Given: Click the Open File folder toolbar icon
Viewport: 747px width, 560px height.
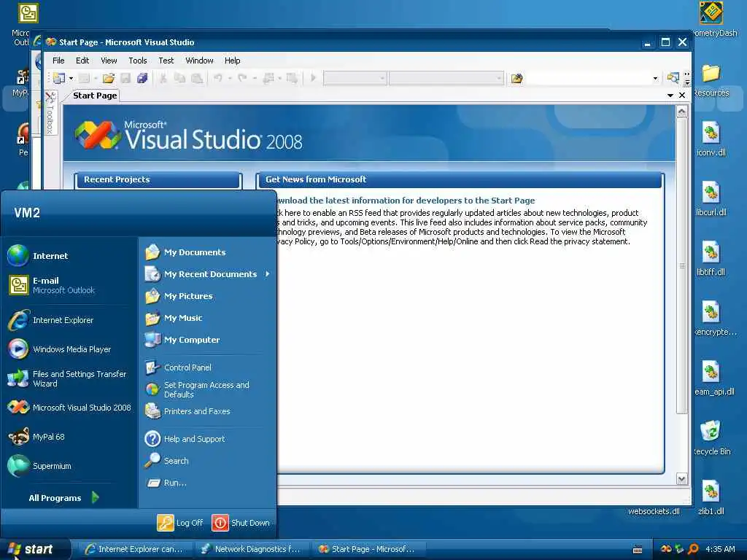Looking at the screenshot, I should coord(109,78).
